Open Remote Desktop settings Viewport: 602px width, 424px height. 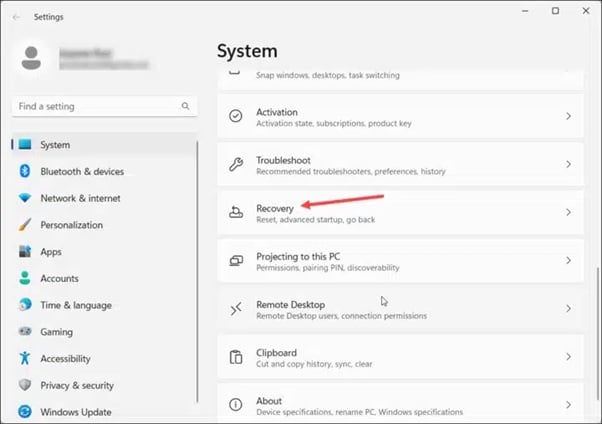400,308
